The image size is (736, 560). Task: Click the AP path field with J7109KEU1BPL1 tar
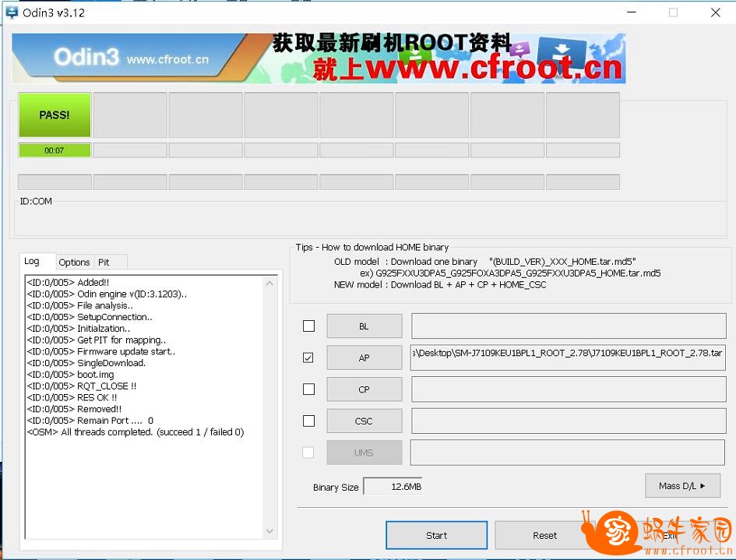click(x=568, y=357)
